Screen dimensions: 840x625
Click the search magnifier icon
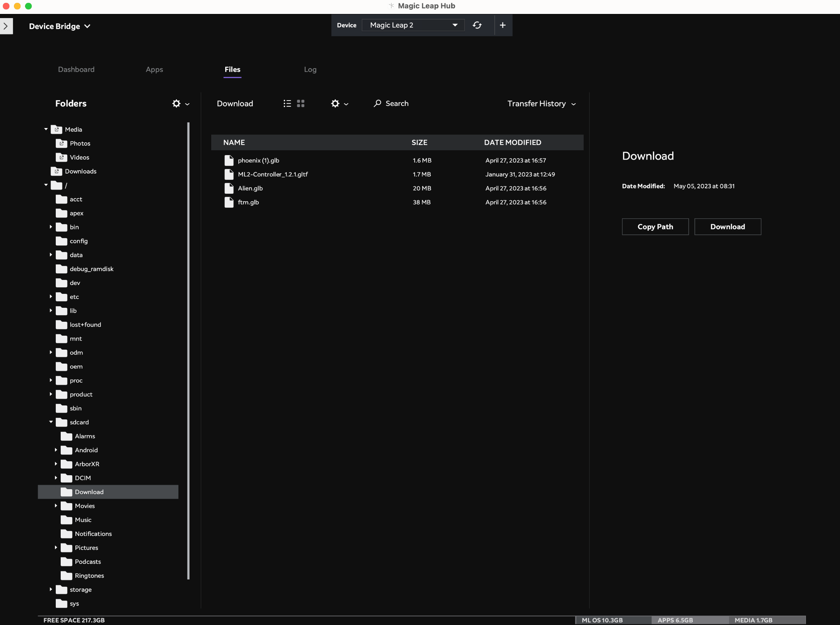pos(377,103)
